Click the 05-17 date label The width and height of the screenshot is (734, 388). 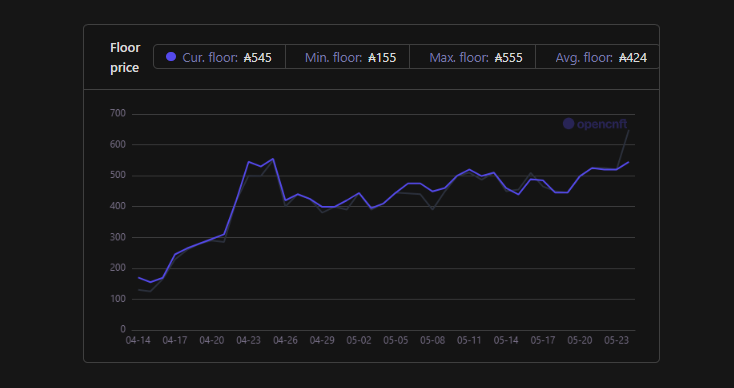(x=543, y=340)
